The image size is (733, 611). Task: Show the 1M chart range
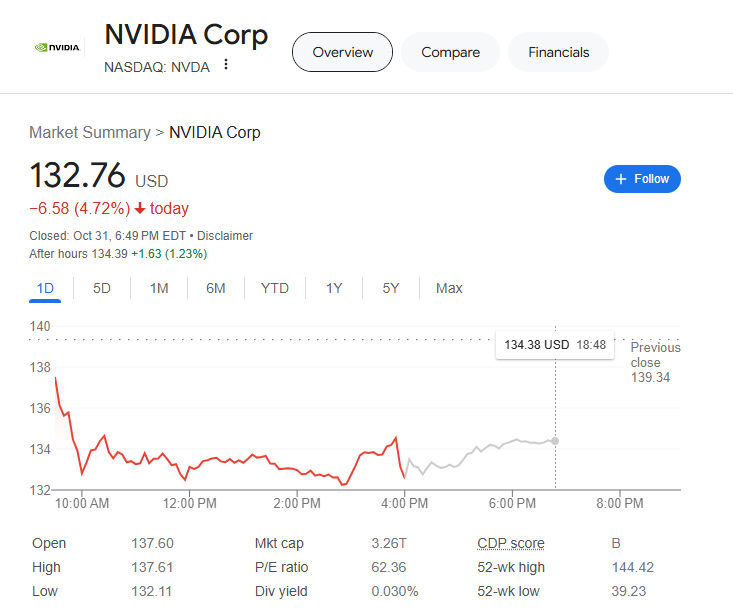tap(159, 288)
